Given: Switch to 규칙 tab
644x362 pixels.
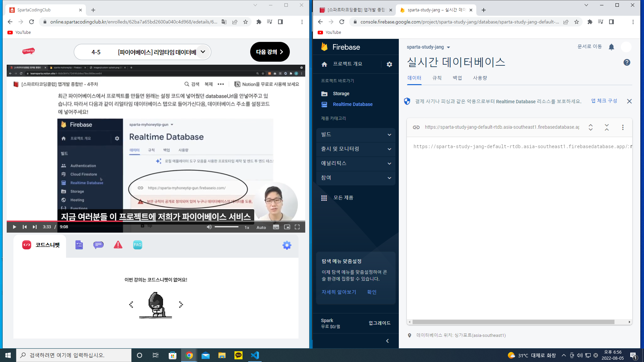Looking at the screenshot, I should pyautogui.click(x=437, y=78).
